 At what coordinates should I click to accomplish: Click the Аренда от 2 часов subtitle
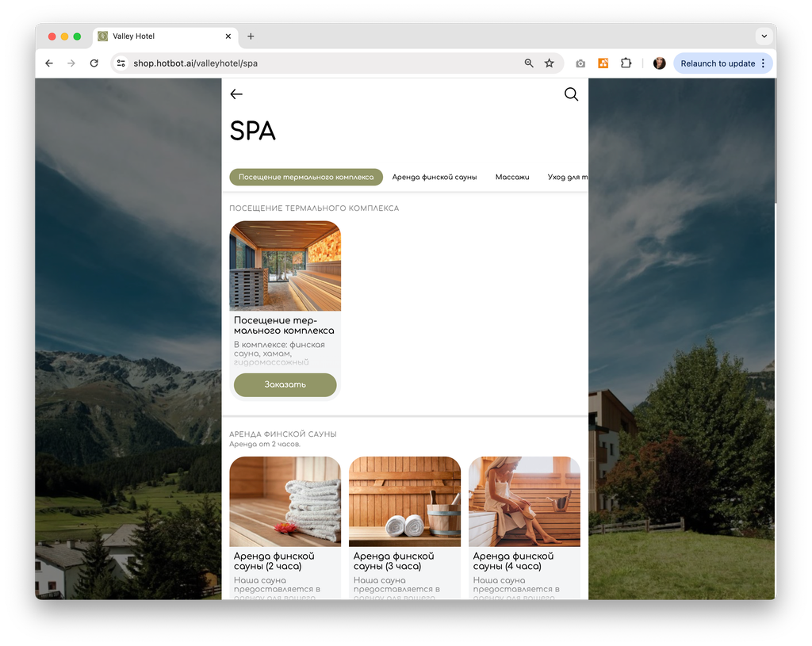(265, 444)
